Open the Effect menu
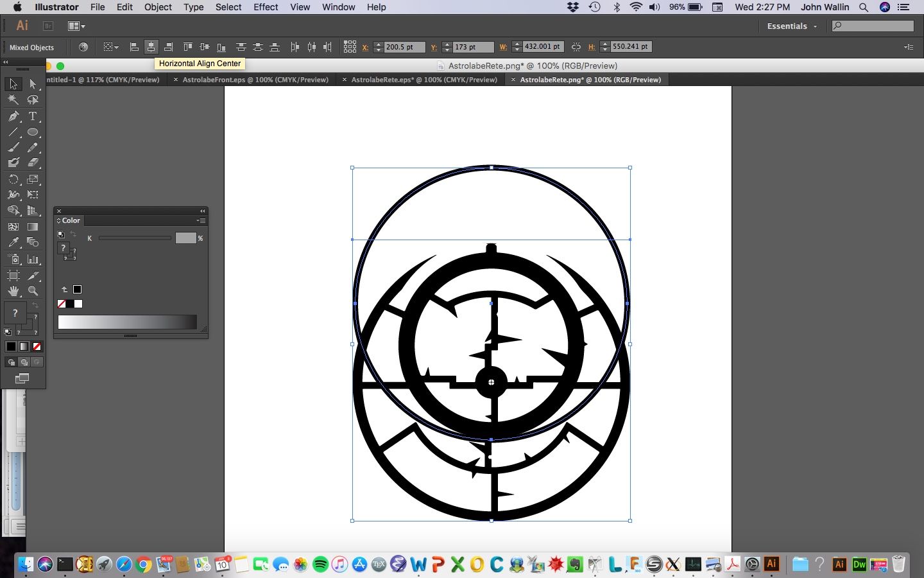This screenshot has height=578, width=924. [x=266, y=7]
